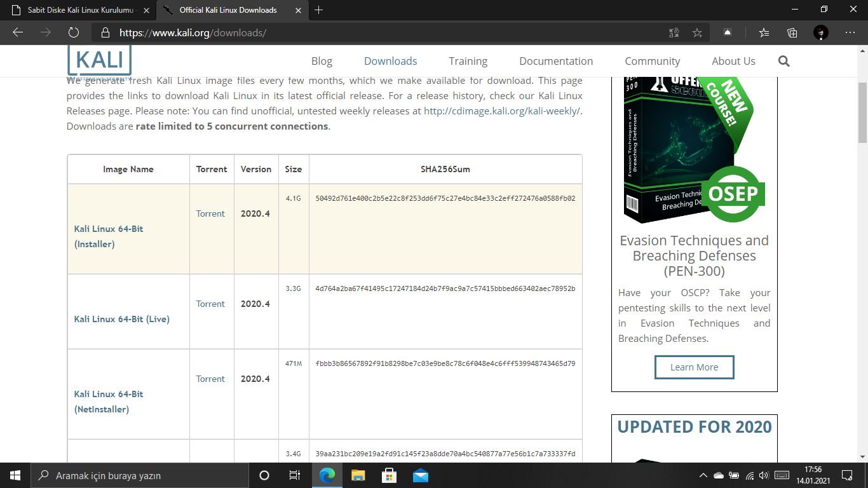Open the browser profile avatar
The image size is (868, 488).
pos(821,32)
